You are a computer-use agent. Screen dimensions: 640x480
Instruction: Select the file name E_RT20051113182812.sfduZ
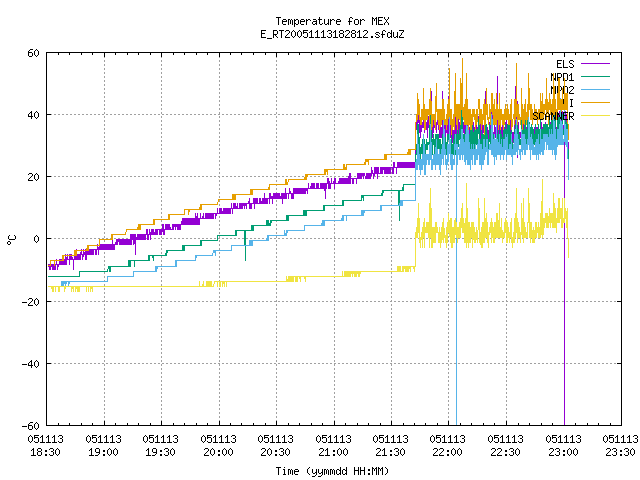332,34
